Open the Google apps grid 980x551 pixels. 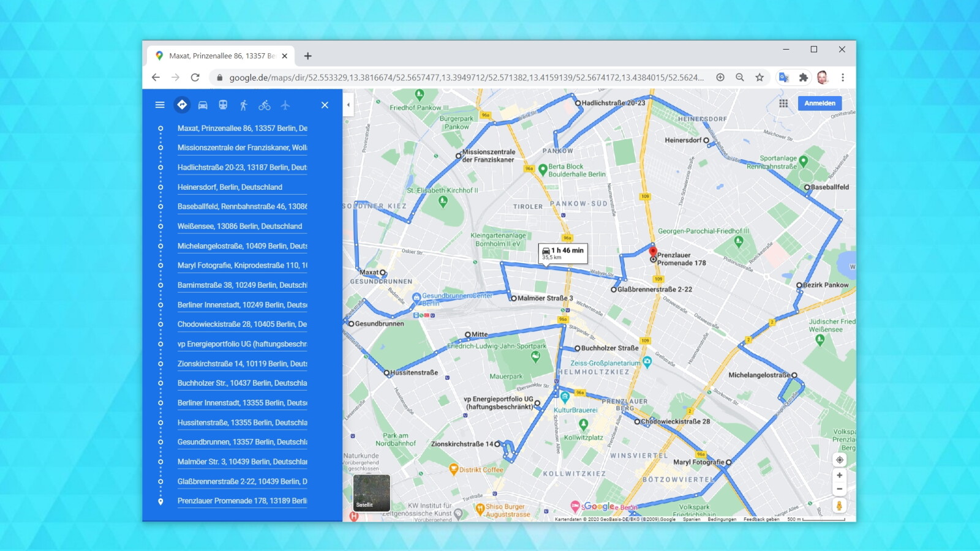(x=783, y=103)
